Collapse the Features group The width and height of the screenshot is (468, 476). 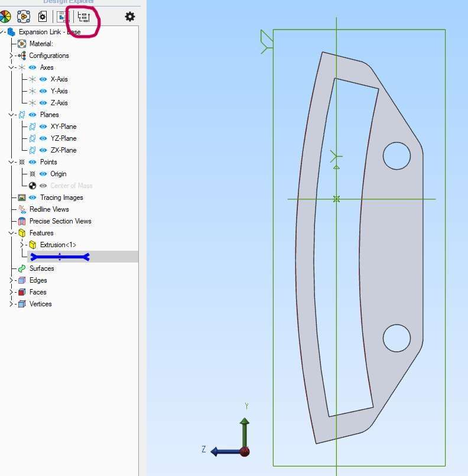pyautogui.click(x=11, y=233)
